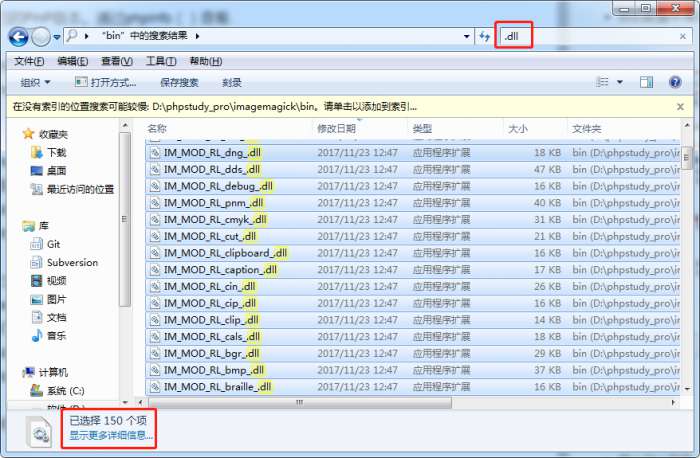
Task: Open the 音乐 library in sidebar
Action: click(x=48, y=336)
